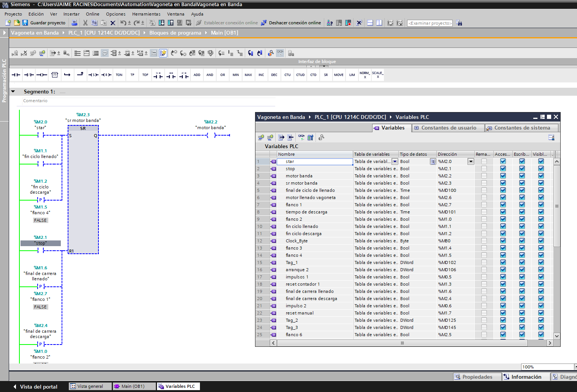577x392 pixels.
Task: Uncheck Visible checkbox for motor banda
Action: click(541, 176)
